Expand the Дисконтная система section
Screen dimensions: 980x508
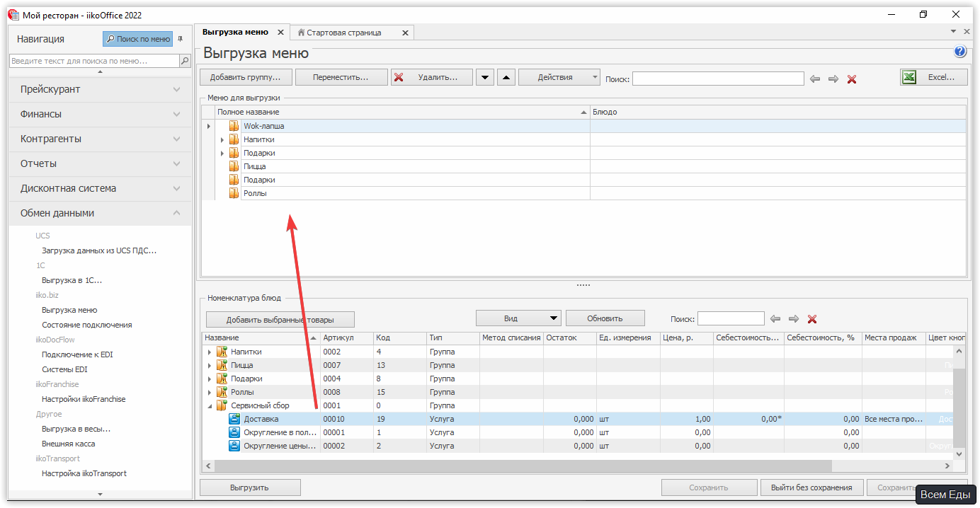pos(177,188)
